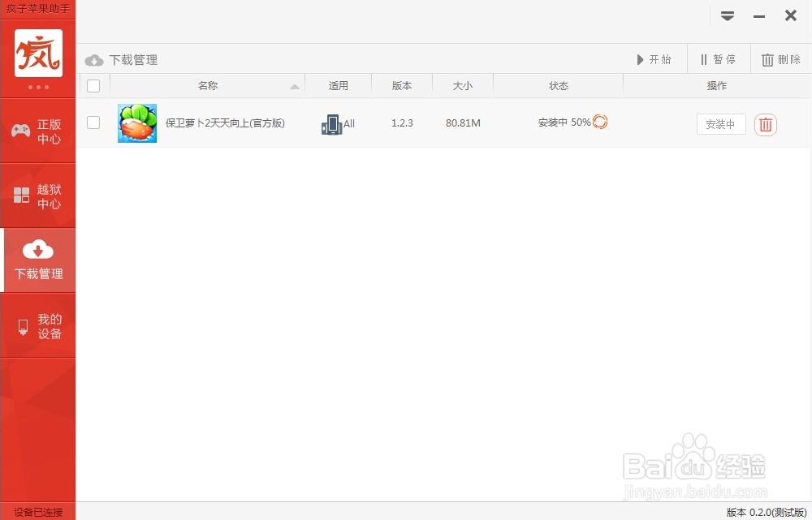Click the cloud icon beside 下载管理 title

(94, 59)
